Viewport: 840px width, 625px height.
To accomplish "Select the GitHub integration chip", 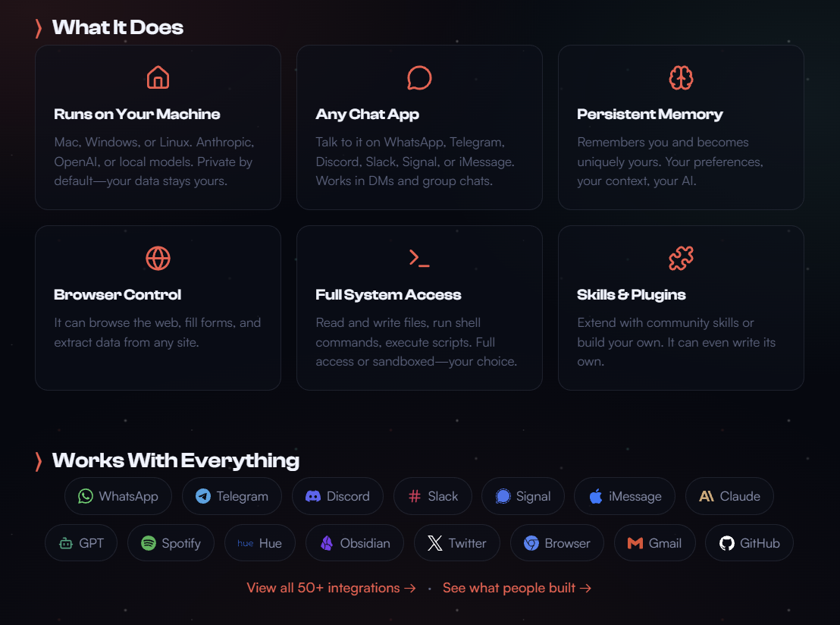I will [x=748, y=544].
